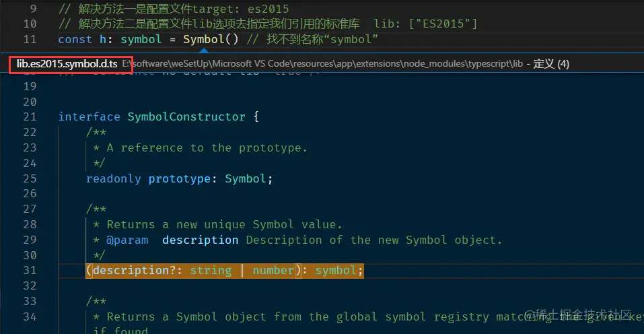This screenshot has height=334, width=644.
Task: Click the 定义 (4) definitions count label
Action: click(x=551, y=64)
